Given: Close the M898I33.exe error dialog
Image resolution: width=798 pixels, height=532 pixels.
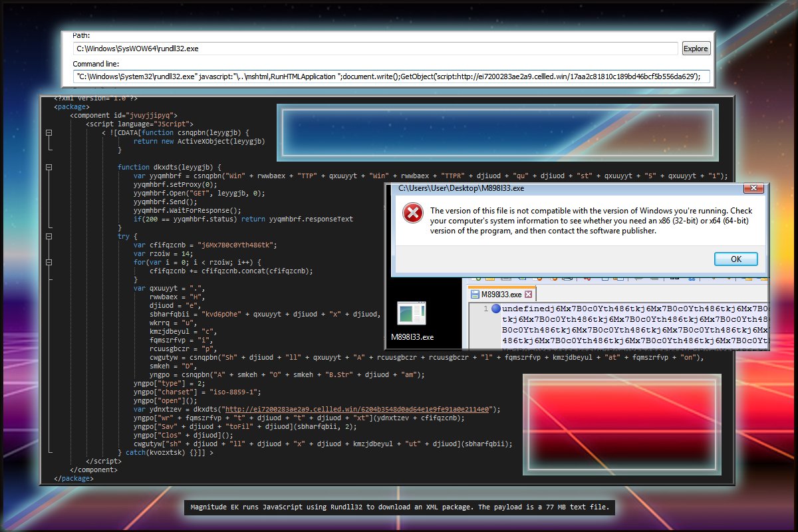Looking at the screenshot, I should coord(753,189).
